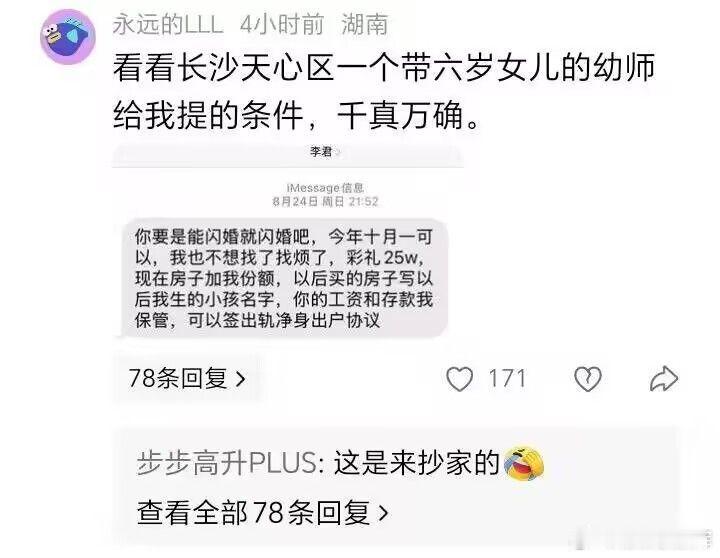Like the comment with heart icon
Viewport: 720px width, 558px height.
tap(459, 379)
